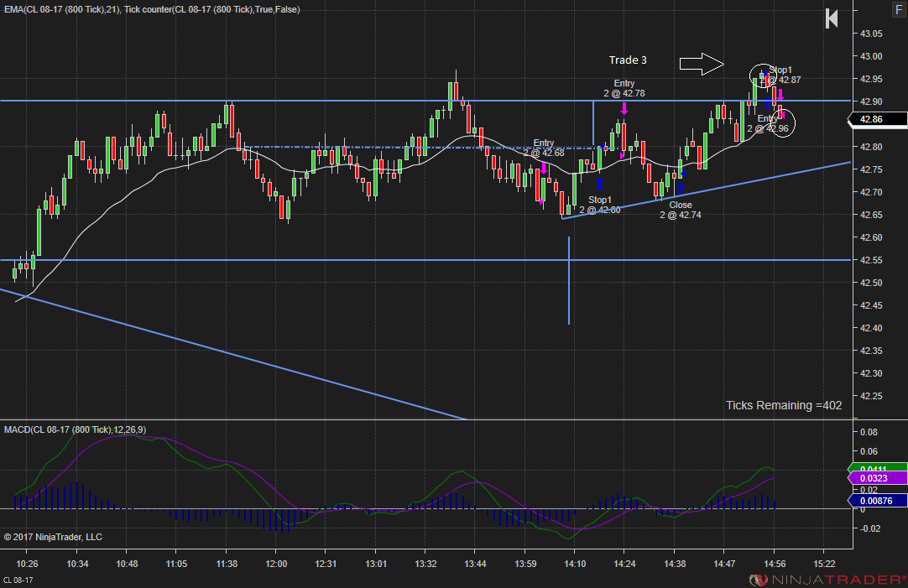Click the 0.08 MACD scale label

[x=869, y=432]
